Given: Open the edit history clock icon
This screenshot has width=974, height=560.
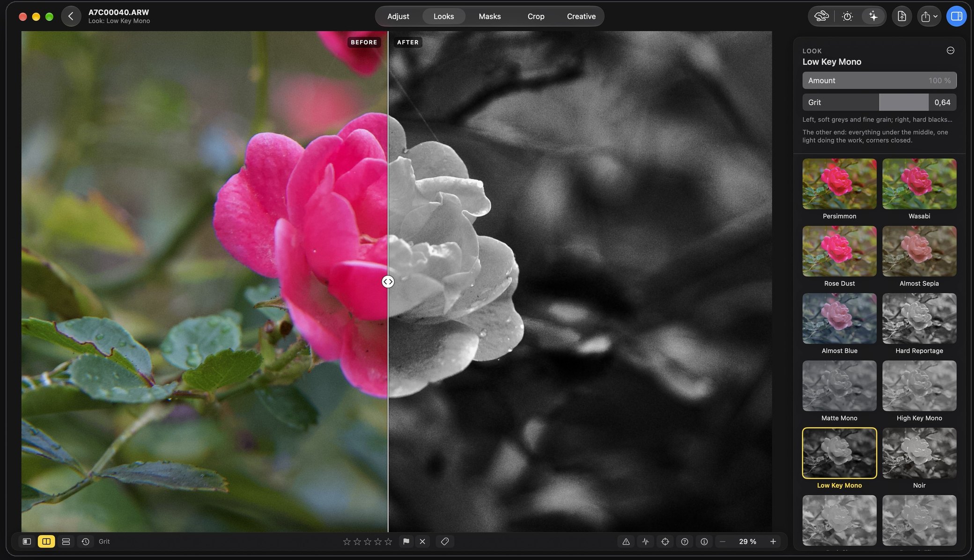Looking at the screenshot, I should point(85,541).
